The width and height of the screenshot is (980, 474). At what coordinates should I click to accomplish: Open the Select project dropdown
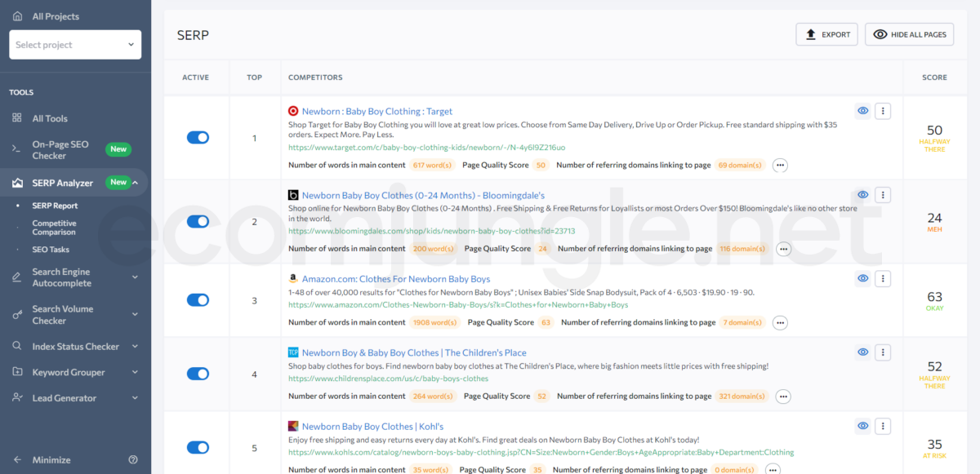75,45
